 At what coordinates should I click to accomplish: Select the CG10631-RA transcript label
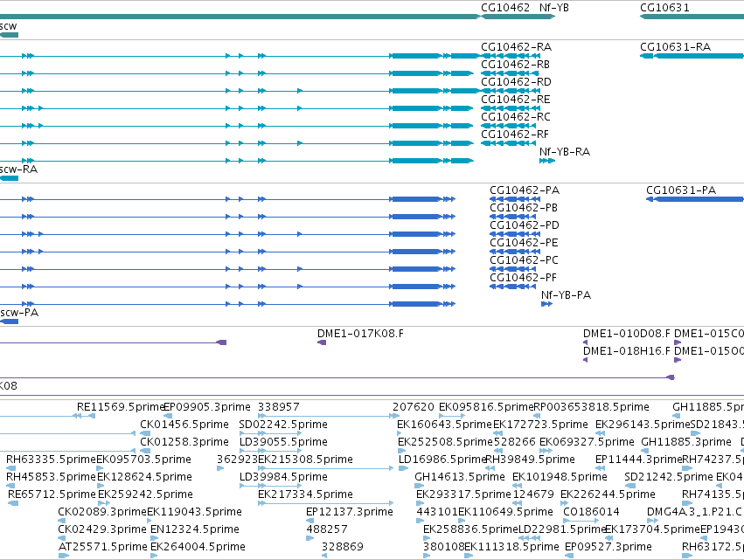pos(675,47)
